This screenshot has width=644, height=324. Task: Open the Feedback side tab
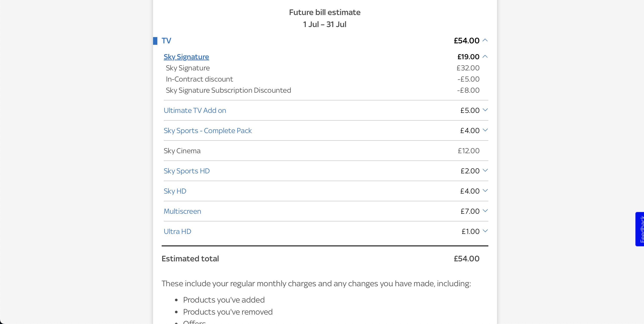pyautogui.click(x=640, y=229)
